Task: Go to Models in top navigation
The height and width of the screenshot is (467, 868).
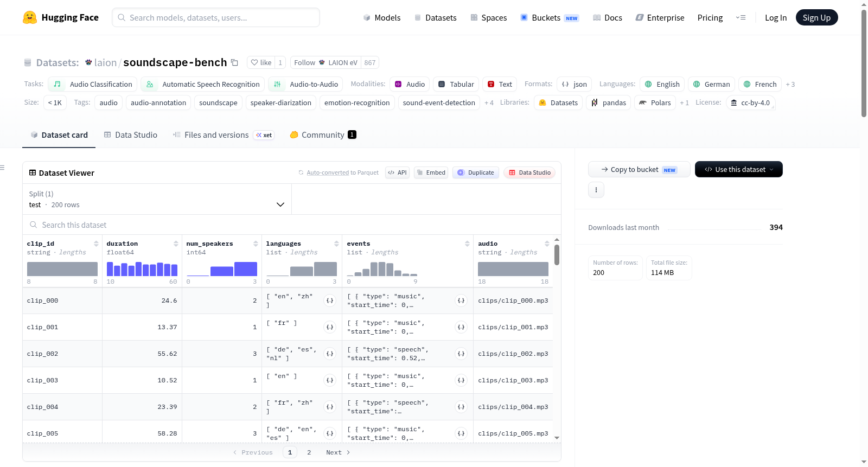Action: click(382, 18)
